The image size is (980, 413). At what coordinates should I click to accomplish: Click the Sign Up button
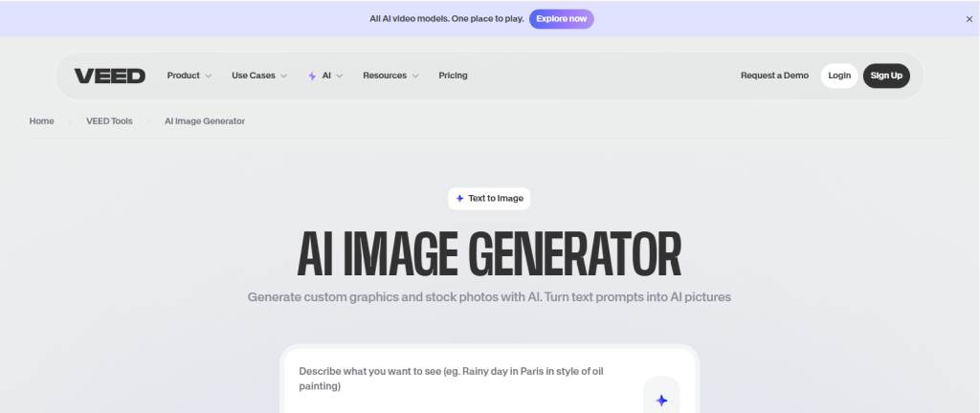pyautogui.click(x=886, y=76)
